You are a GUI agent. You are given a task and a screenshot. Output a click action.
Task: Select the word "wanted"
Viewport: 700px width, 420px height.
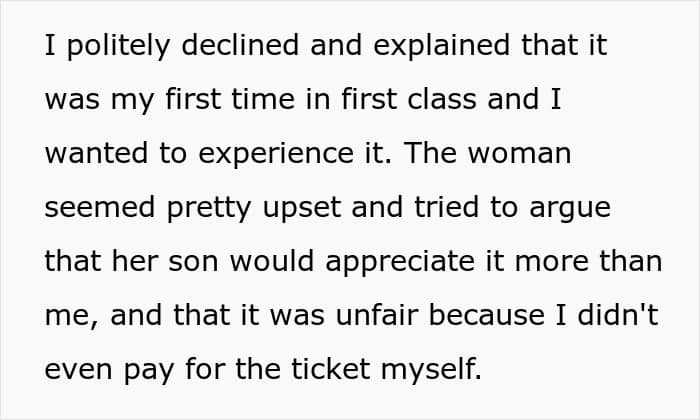[96, 153]
